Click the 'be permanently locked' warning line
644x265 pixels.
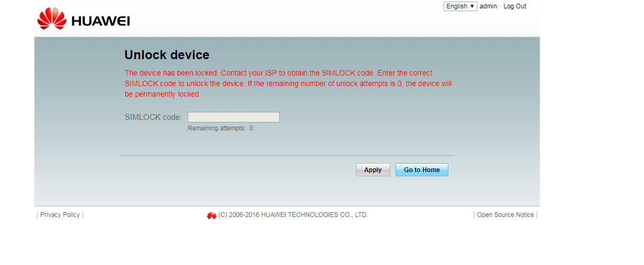point(162,94)
